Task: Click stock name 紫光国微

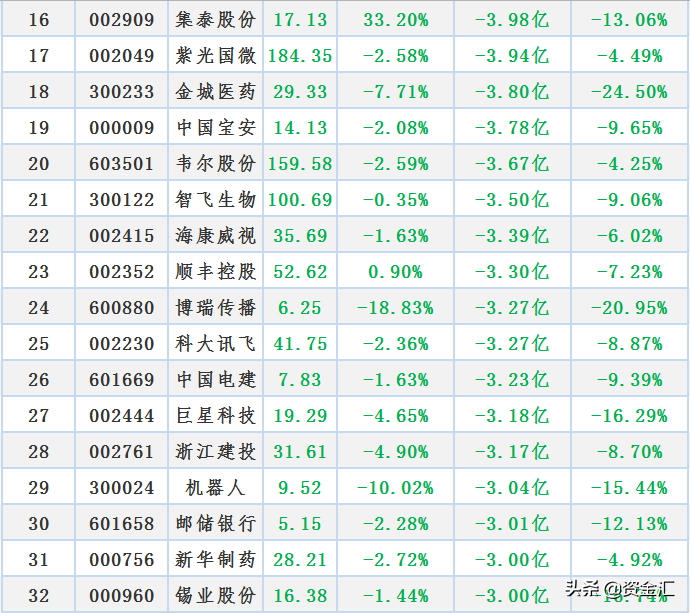Action: pyautogui.click(x=215, y=56)
